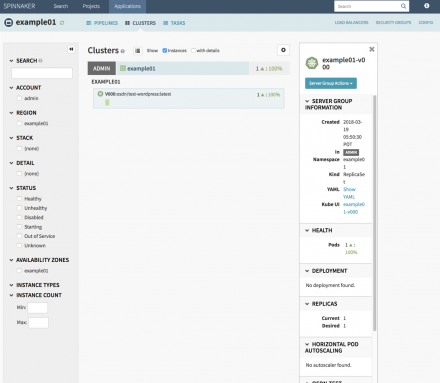Switch to the Tasks tab
Viewport: 440px width, 383px height.
tap(174, 23)
